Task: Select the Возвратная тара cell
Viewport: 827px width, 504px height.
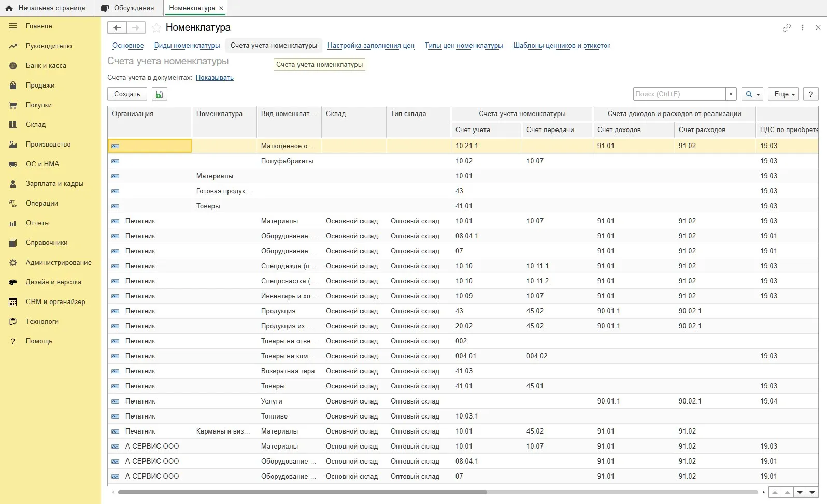Action: pyautogui.click(x=289, y=371)
